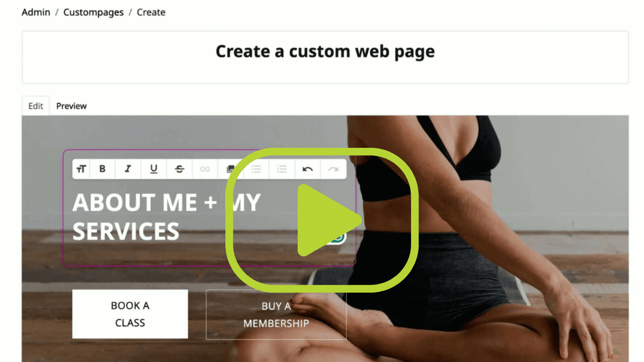Create a bulleted list
The image size is (644, 362).
click(x=256, y=169)
